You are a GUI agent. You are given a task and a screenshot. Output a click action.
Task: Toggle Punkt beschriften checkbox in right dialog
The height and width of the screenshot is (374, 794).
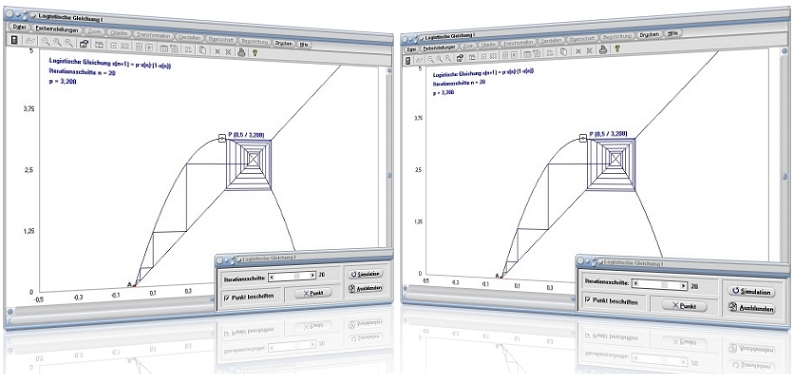point(587,300)
